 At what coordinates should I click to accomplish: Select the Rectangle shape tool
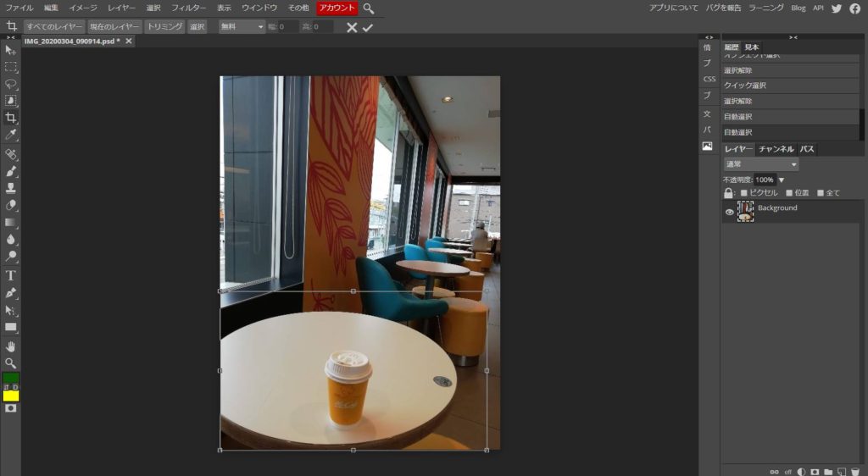tap(10, 327)
